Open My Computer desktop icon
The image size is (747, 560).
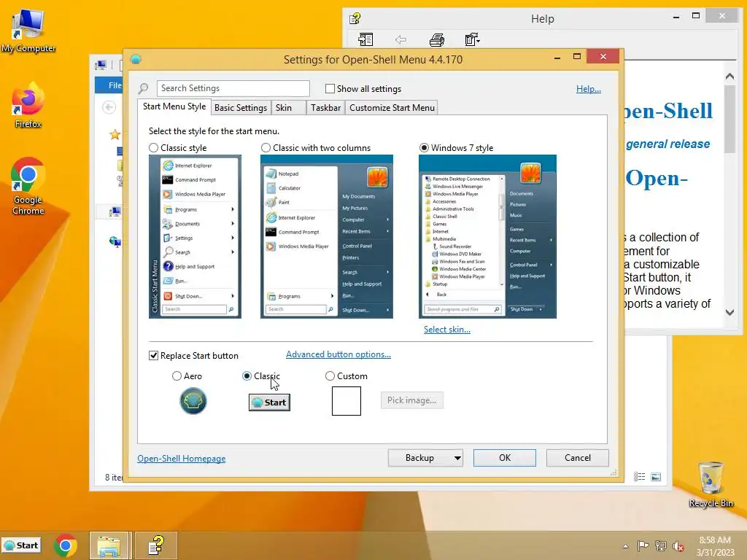tap(28, 31)
